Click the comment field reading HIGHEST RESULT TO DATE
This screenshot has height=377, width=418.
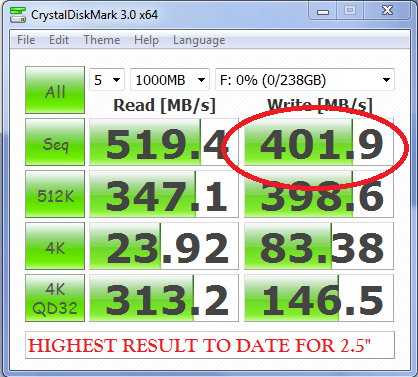coord(210,345)
